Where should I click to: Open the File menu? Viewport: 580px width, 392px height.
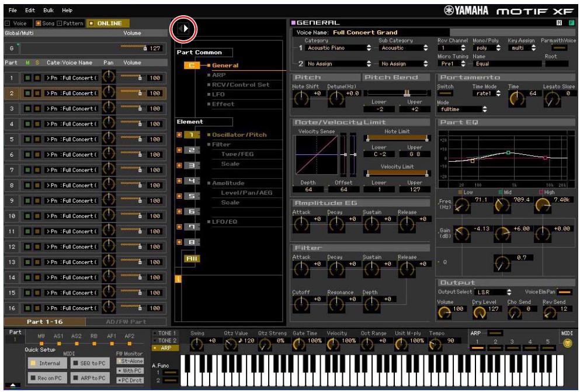(x=13, y=11)
